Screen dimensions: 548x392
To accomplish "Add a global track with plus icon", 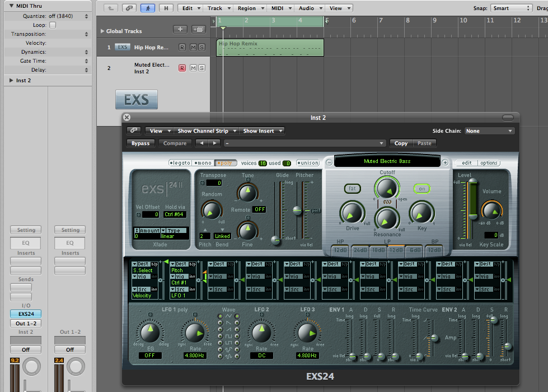I will [180, 29].
